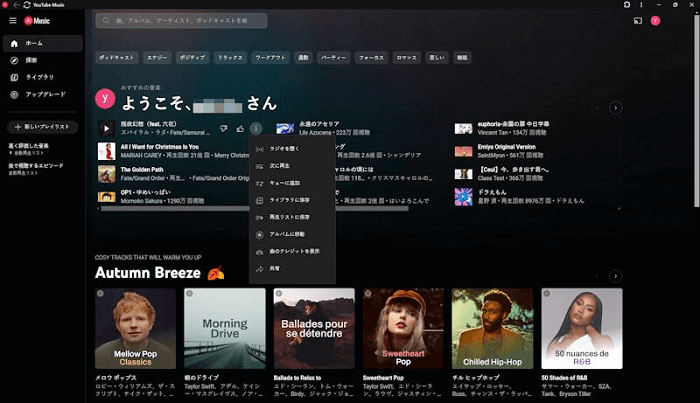The width and height of the screenshot is (700, 403).
Task: Open the title bar three-dot app menu
Action: point(641,4)
